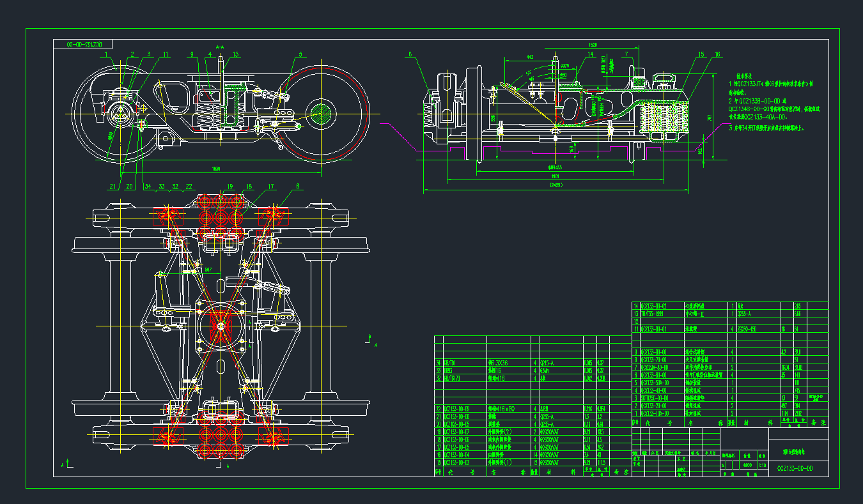Select parts list entry TB/T35-1999 for item 13
The image size is (863, 504).
coord(653,314)
